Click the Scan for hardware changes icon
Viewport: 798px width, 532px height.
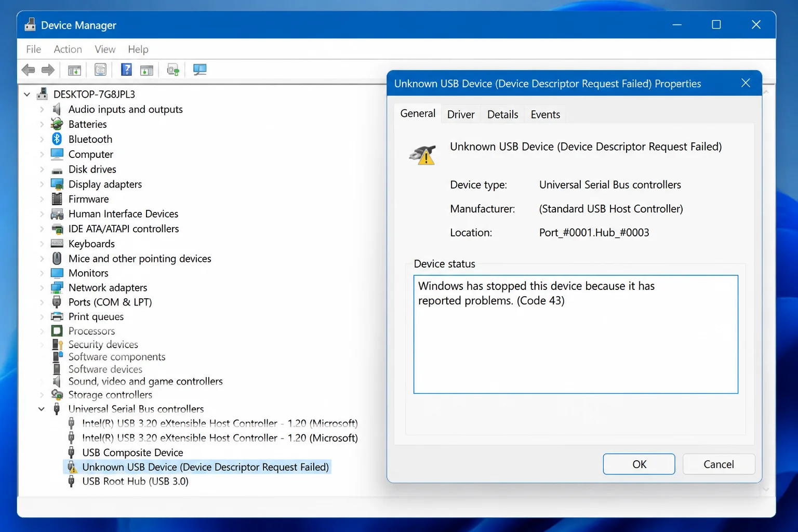point(173,70)
